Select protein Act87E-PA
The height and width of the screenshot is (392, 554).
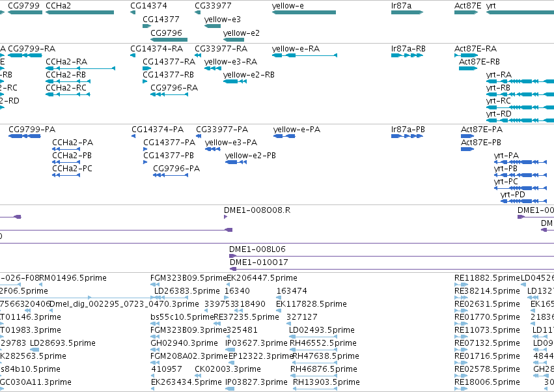coord(467,136)
